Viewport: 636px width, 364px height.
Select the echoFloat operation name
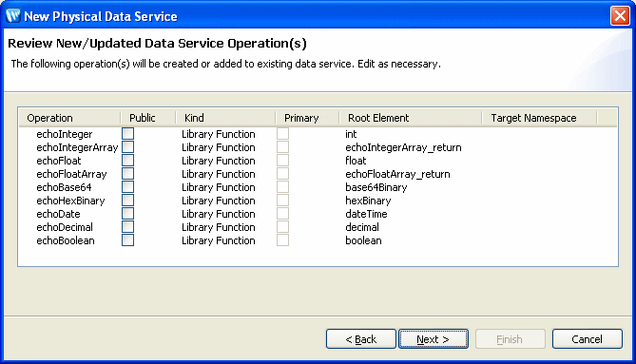click(x=59, y=161)
